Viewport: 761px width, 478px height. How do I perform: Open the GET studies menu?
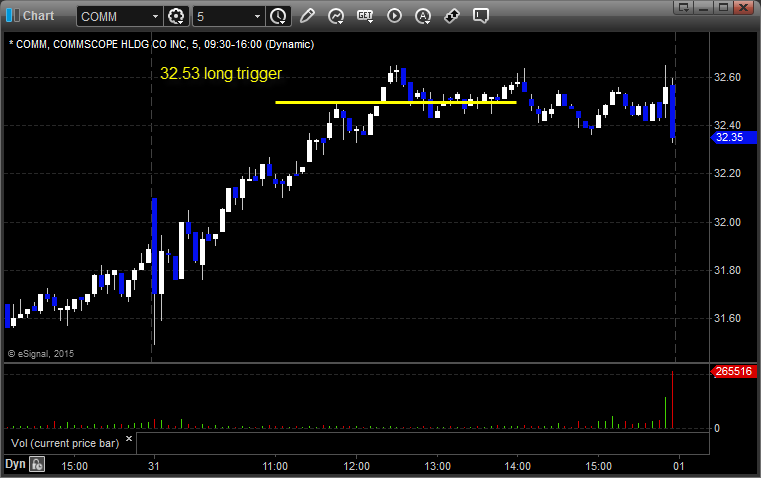click(x=365, y=16)
